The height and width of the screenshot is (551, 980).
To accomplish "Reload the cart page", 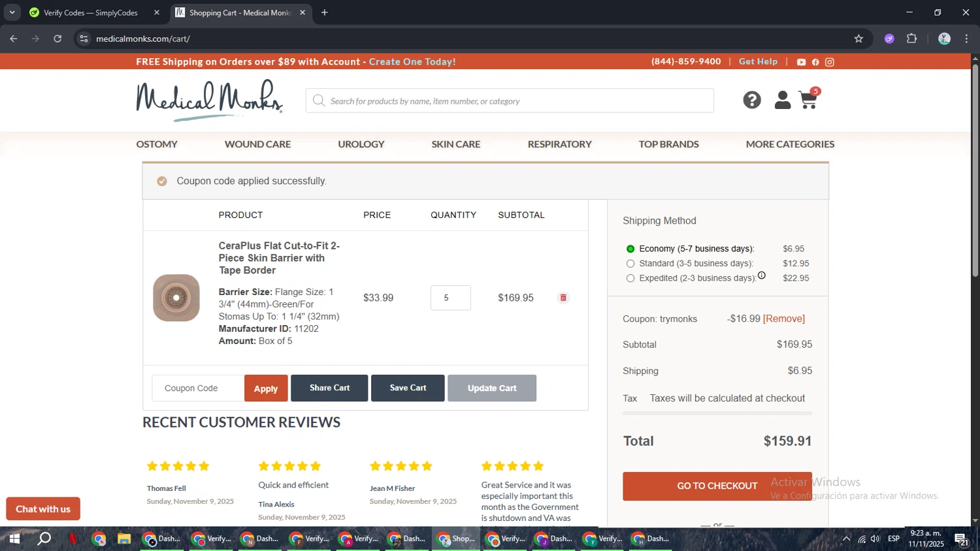I will (x=57, y=39).
